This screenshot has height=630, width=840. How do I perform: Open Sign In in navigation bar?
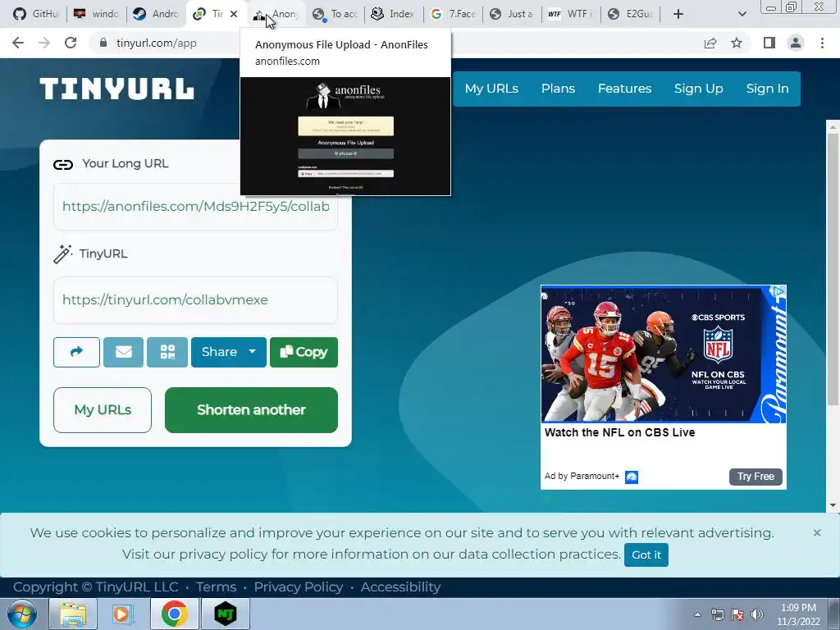(767, 89)
